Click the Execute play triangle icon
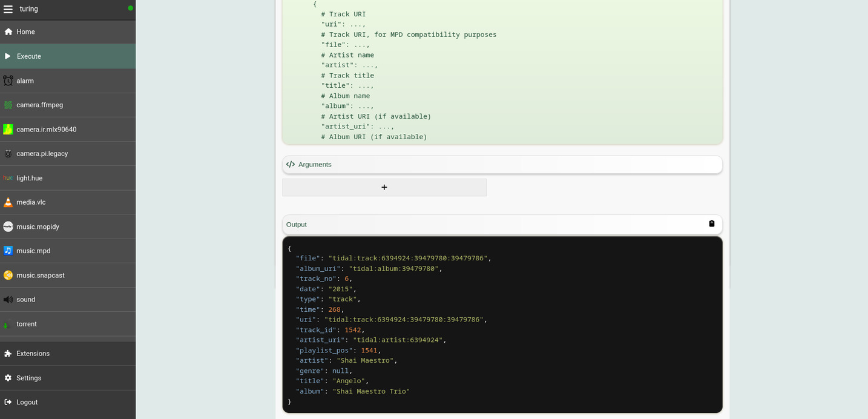The width and height of the screenshot is (868, 419). click(x=8, y=56)
